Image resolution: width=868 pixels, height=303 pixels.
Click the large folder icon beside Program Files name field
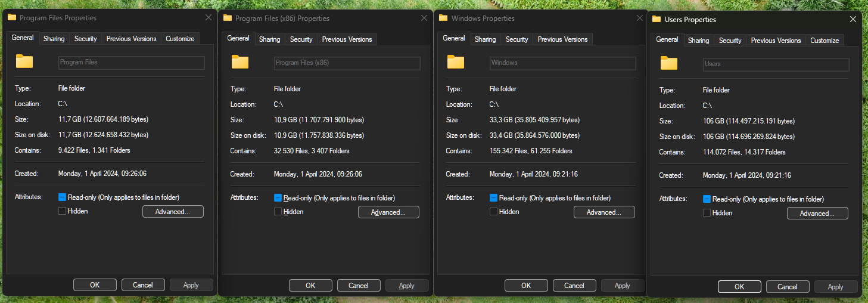coord(24,61)
